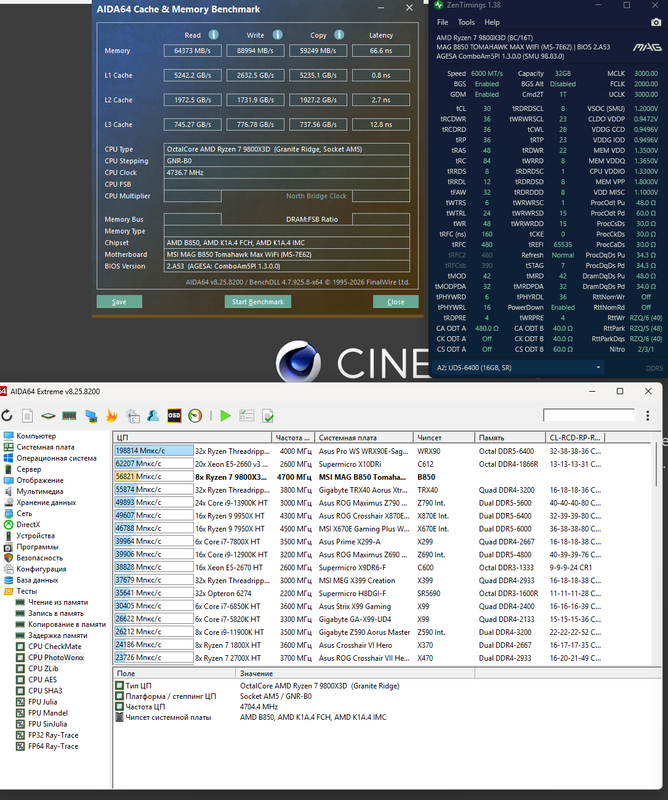Sort by the ЦП column header
This screenshot has height=800, width=668.
pos(192,437)
